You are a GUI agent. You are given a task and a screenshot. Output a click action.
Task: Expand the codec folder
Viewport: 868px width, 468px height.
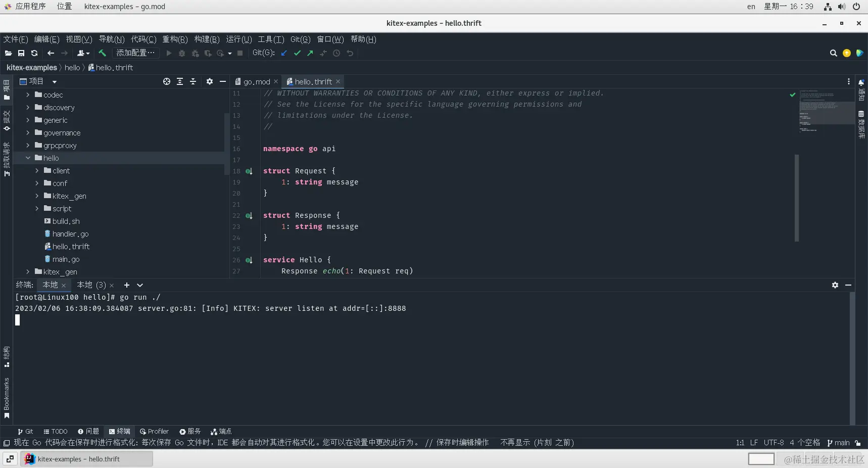tap(28, 95)
